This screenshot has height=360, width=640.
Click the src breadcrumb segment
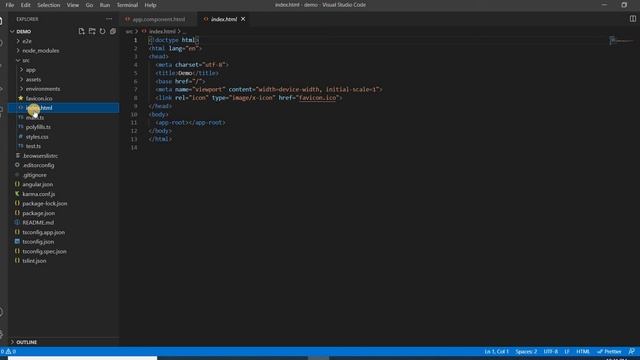(129, 31)
